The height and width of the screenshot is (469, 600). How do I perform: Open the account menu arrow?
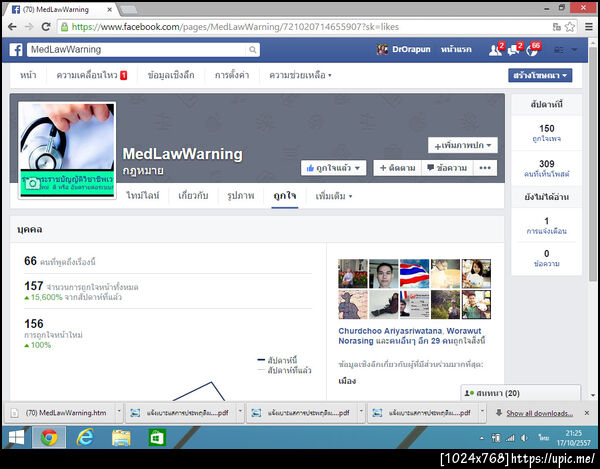[574, 50]
